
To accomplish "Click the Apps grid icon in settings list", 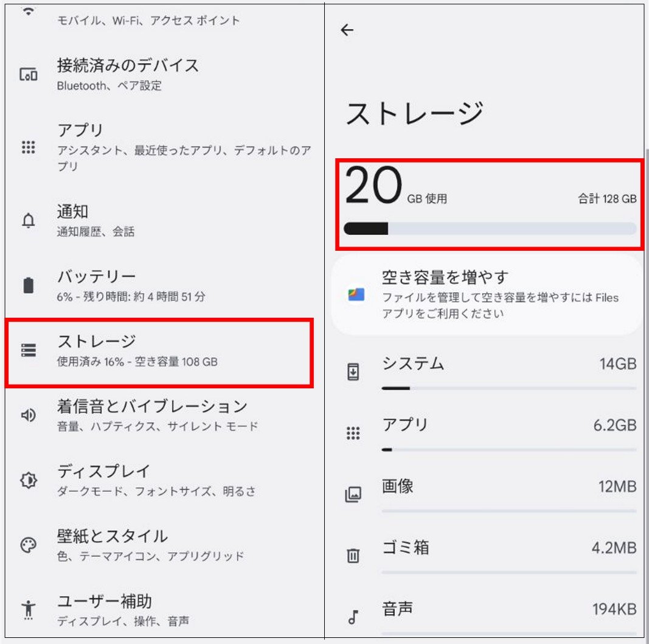I will point(29,148).
